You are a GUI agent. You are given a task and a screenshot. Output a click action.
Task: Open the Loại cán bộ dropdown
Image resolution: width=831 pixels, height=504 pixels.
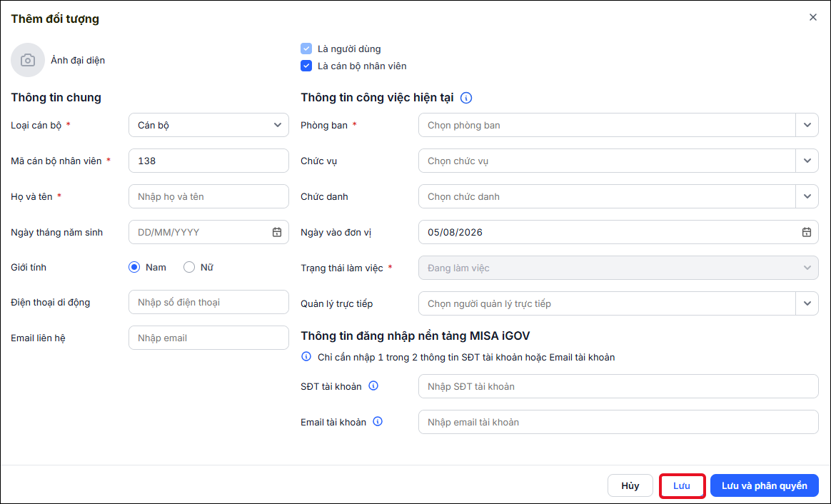click(x=208, y=125)
